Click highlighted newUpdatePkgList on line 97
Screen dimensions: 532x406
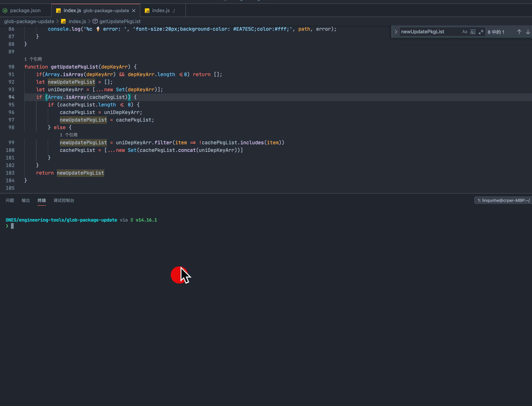pos(83,120)
